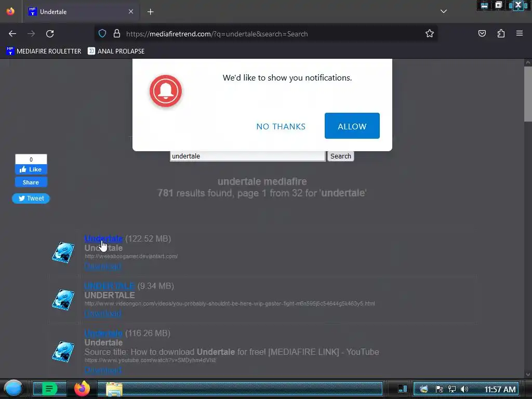Bookmark this page with the star icon
This screenshot has height=399, width=532.
coord(430,33)
